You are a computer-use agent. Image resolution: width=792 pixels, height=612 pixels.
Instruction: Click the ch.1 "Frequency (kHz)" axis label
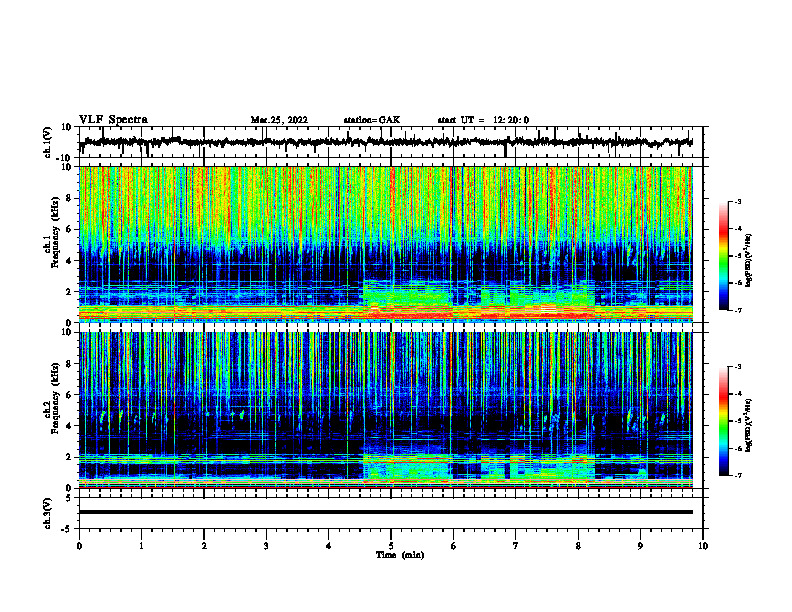(55, 233)
